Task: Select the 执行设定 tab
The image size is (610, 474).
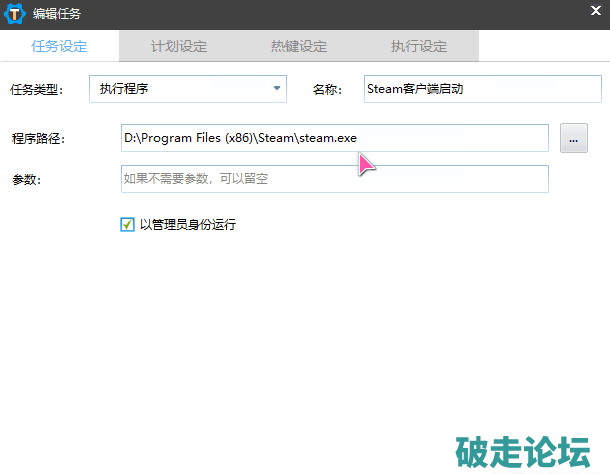Action: pos(419,46)
